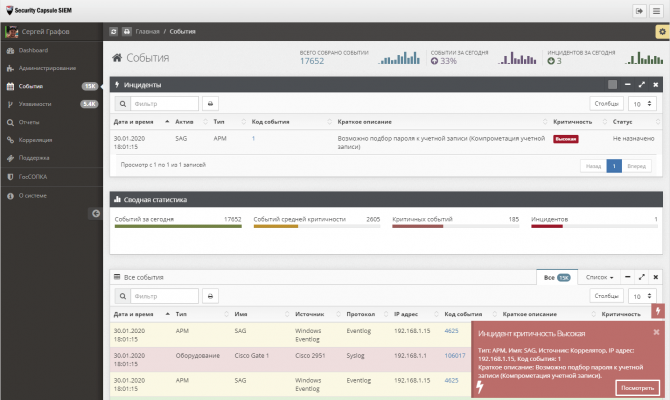
Task: Select События in the sidebar menu
Action: [x=32, y=86]
